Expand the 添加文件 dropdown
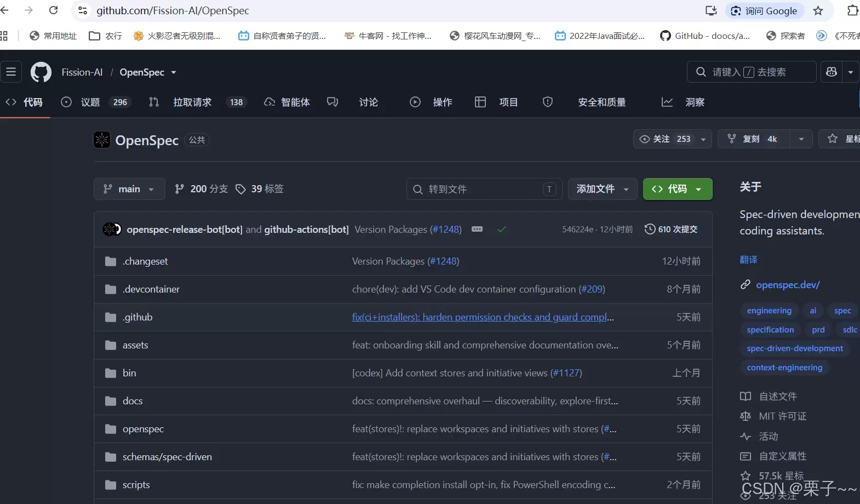 [603, 189]
